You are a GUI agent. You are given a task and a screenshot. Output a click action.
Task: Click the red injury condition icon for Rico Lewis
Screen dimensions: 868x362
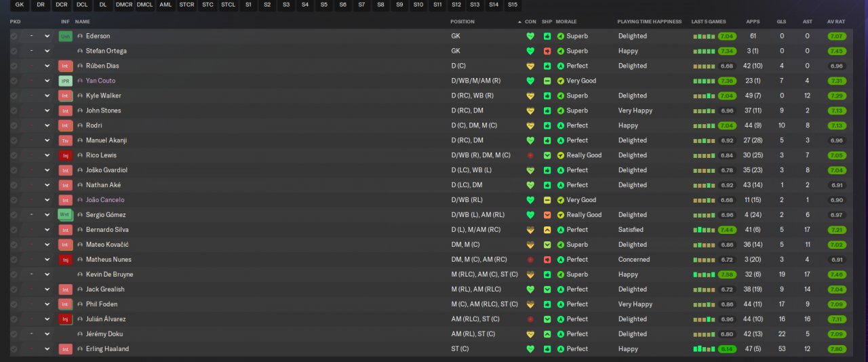[530, 155]
